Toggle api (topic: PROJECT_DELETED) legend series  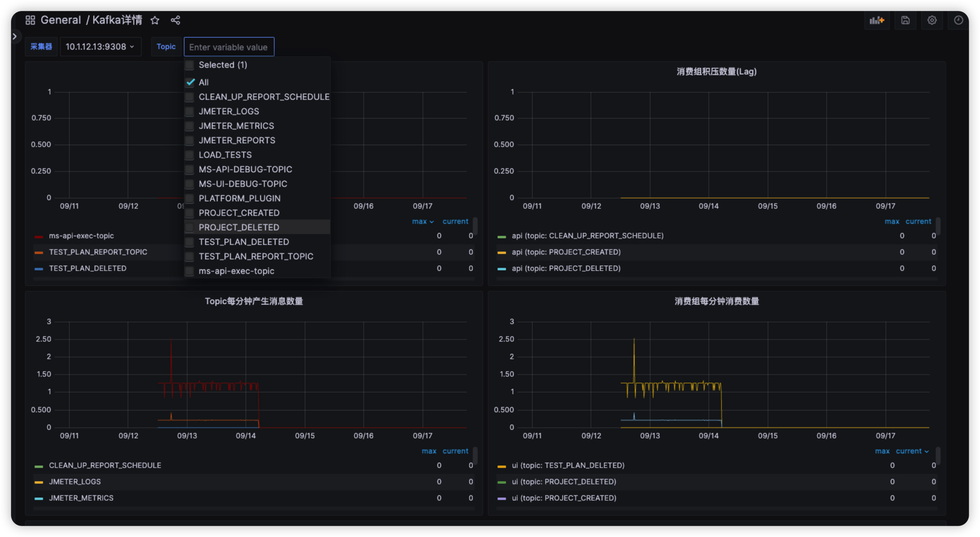pos(566,268)
